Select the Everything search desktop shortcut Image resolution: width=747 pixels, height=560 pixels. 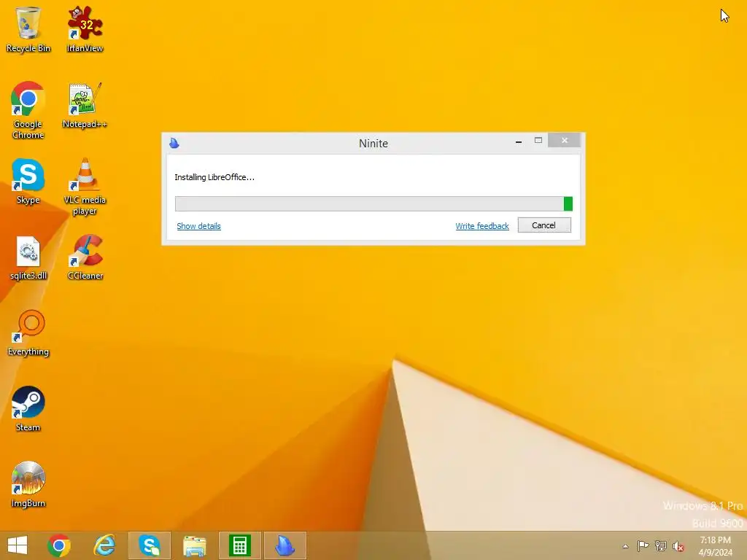coord(28,333)
